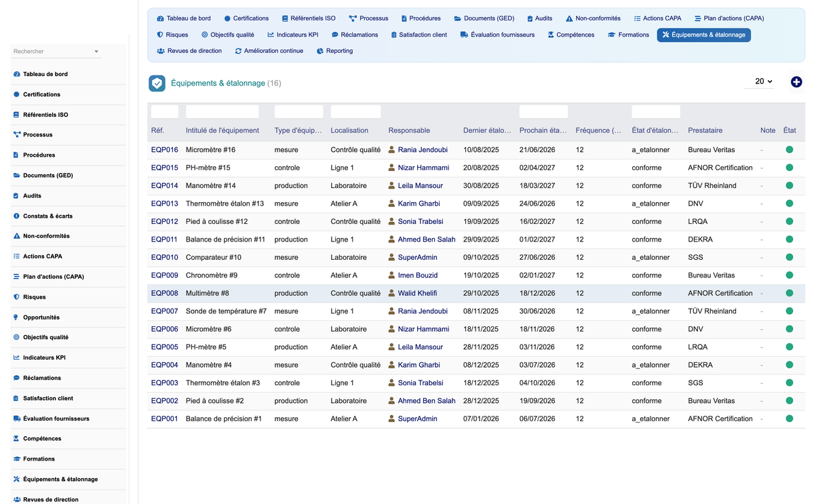Open the EQP001 reference link
The image size is (814, 504).
165,419
